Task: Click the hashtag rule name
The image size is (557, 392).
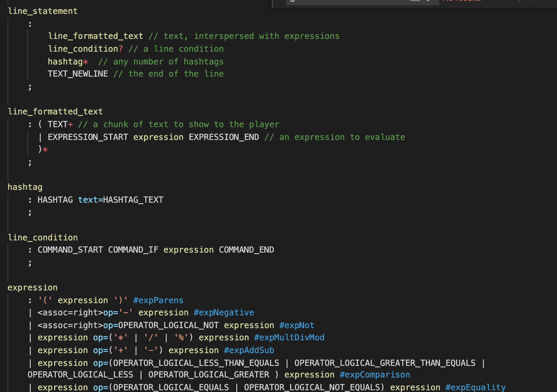Action: [x=25, y=187]
